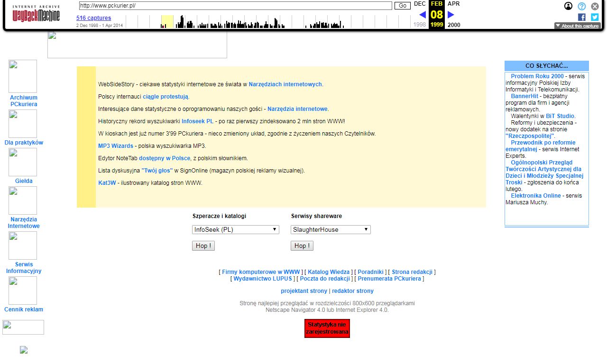Click broken image above Narzędzia Internetowe
Image resolution: width=607 pixels, height=364 pixels.
coord(23,200)
